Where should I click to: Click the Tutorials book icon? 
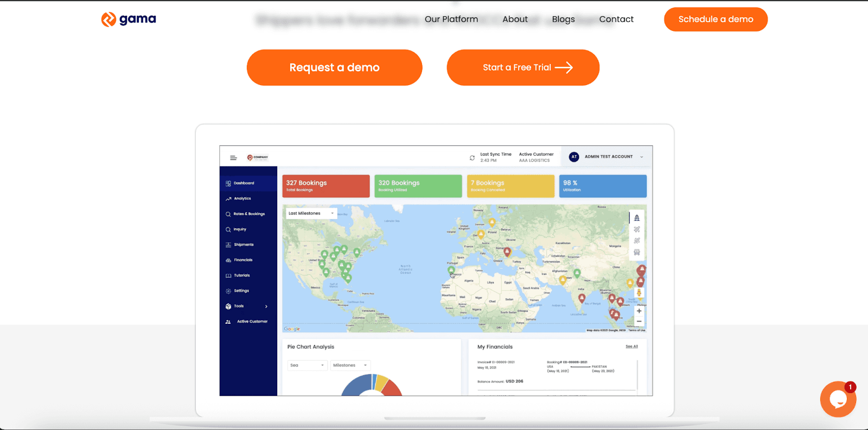click(x=228, y=275)
